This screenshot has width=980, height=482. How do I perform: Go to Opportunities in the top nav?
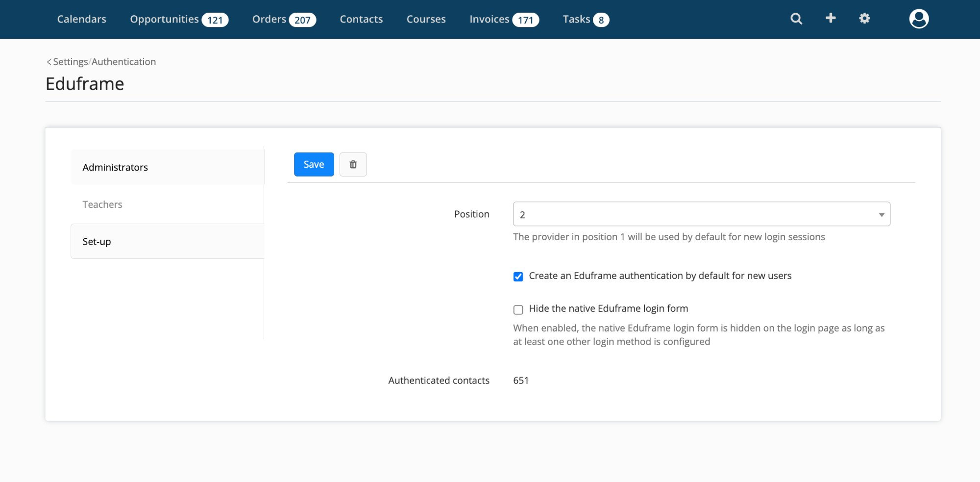(x=164, y=19)
